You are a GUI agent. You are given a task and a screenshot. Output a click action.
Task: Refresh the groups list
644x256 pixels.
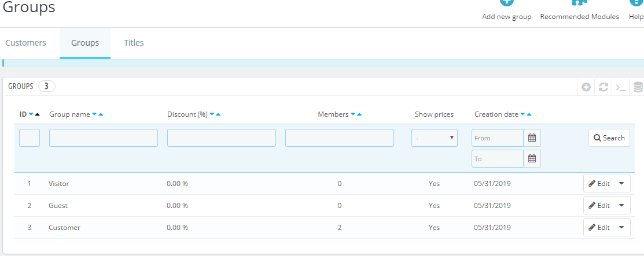click(x=603, y=87)
